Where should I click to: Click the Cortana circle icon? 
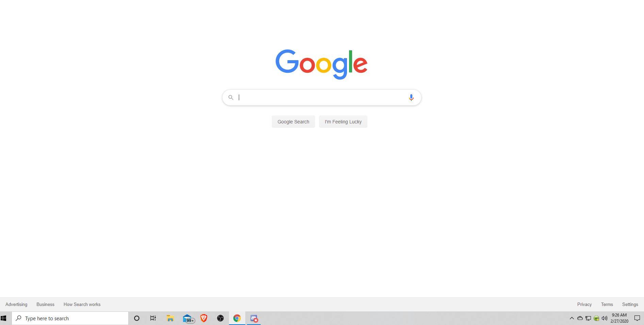pyautogui.click(x=137, y=318)
